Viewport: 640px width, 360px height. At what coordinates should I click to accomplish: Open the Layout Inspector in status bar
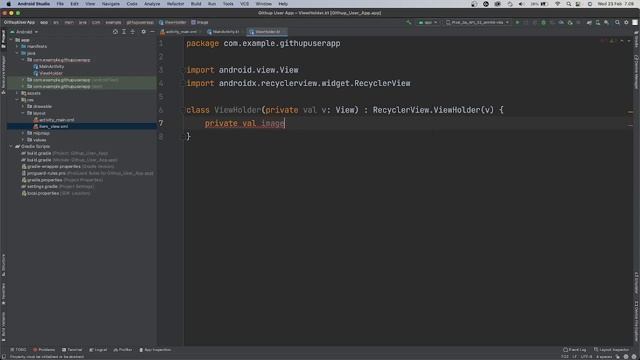coord(611,350)
